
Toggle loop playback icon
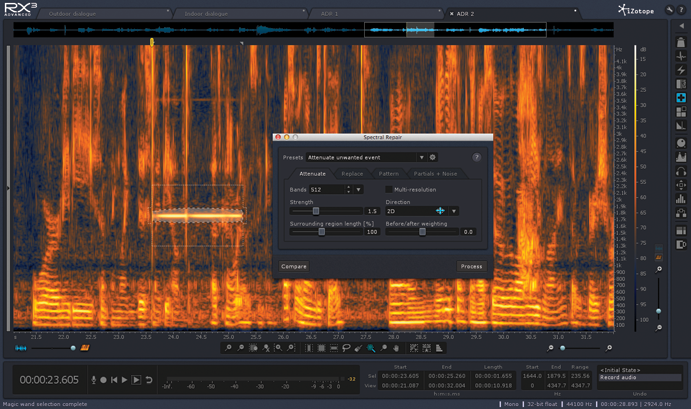point(150,380)
